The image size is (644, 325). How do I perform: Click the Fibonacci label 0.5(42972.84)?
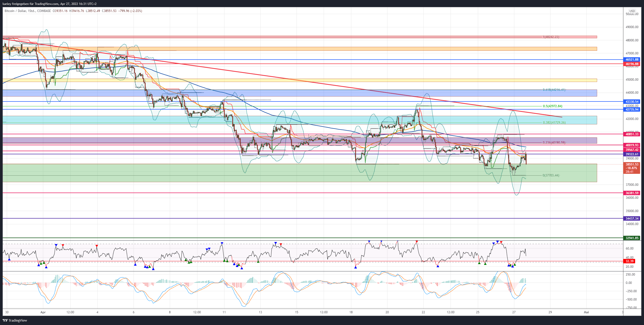pyautogui.click(x=552, y=106)
